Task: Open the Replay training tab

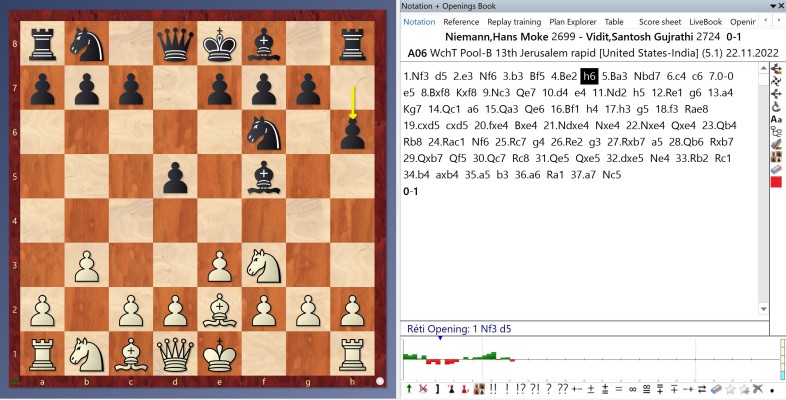Action: point(514,21)
